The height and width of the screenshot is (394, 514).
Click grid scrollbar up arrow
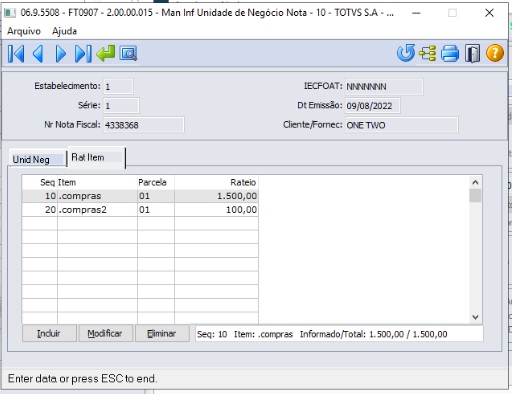tap(475, 182)
